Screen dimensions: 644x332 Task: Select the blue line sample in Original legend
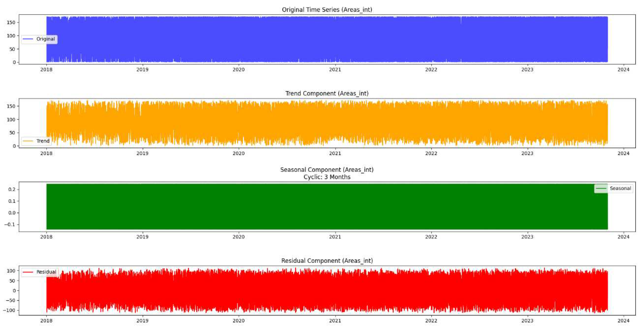[28, 39]
